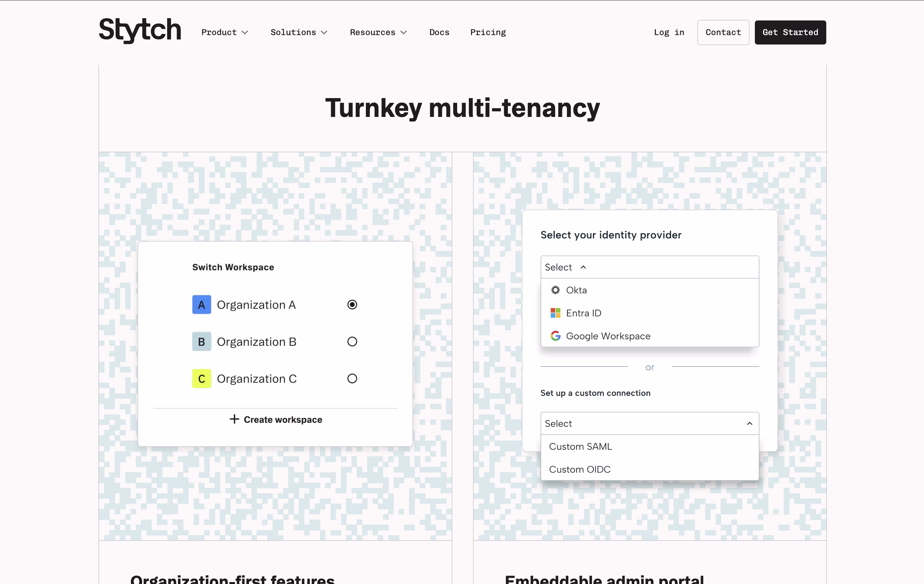Click the Organization B letter avatar

201,342
